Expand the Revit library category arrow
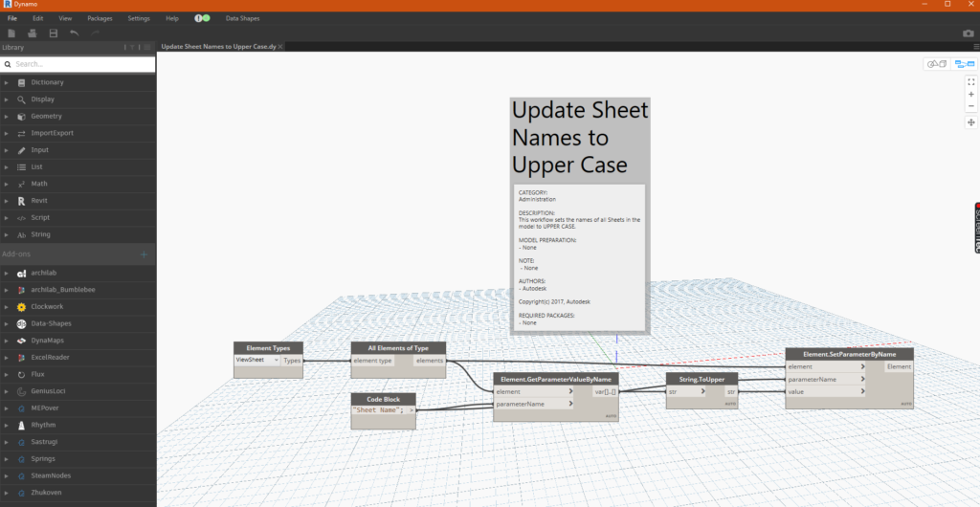The image size is (980, 507). click(x=7, y=201)
